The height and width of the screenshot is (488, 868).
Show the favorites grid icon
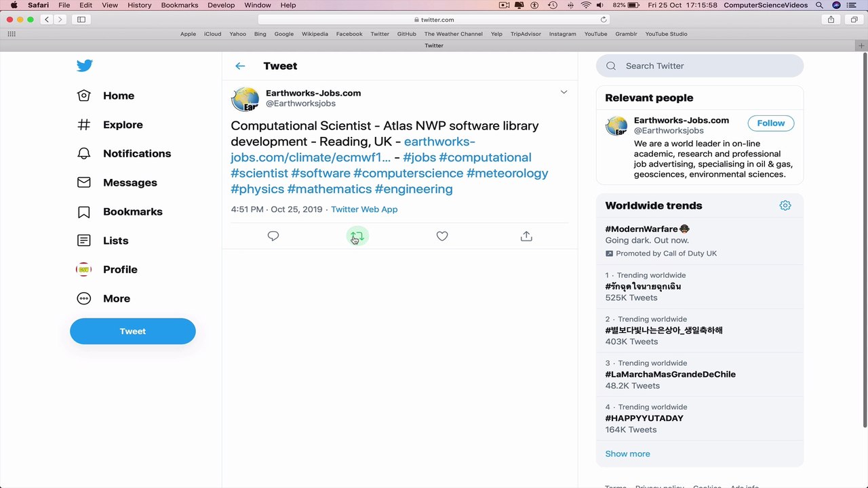point(12,34)
